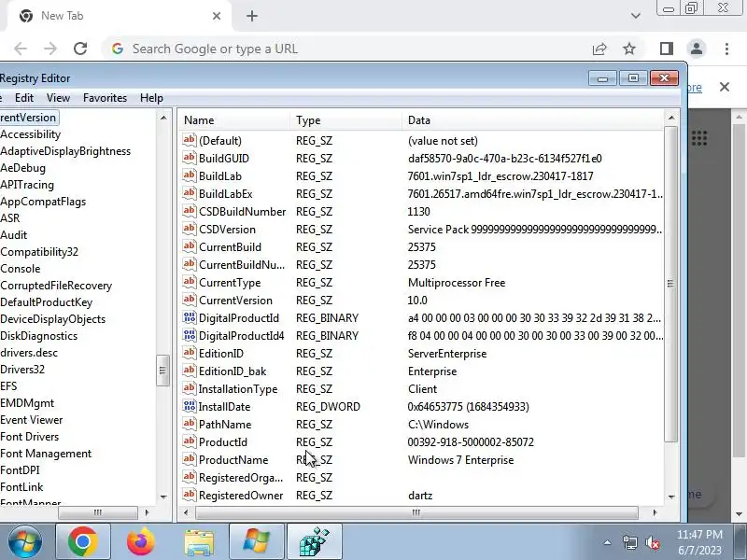Click the DigitalProductId binary value icon
The image size is (747, 560).
(190, 317)
